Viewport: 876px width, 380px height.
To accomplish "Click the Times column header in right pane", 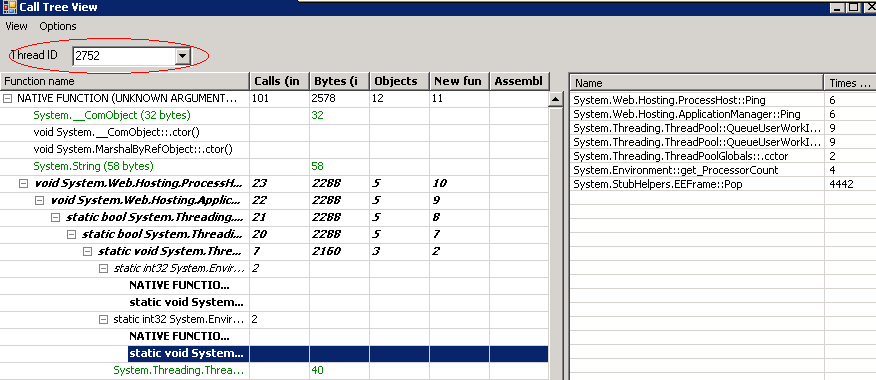I will click(x=849, y=83).
